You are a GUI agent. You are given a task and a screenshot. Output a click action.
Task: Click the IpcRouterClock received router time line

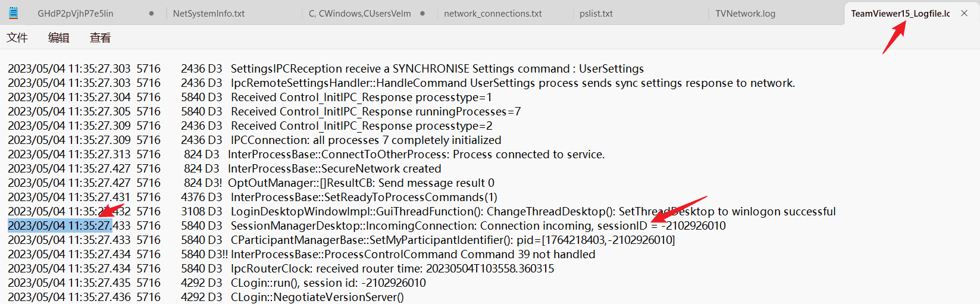click(x=392, y=269)
